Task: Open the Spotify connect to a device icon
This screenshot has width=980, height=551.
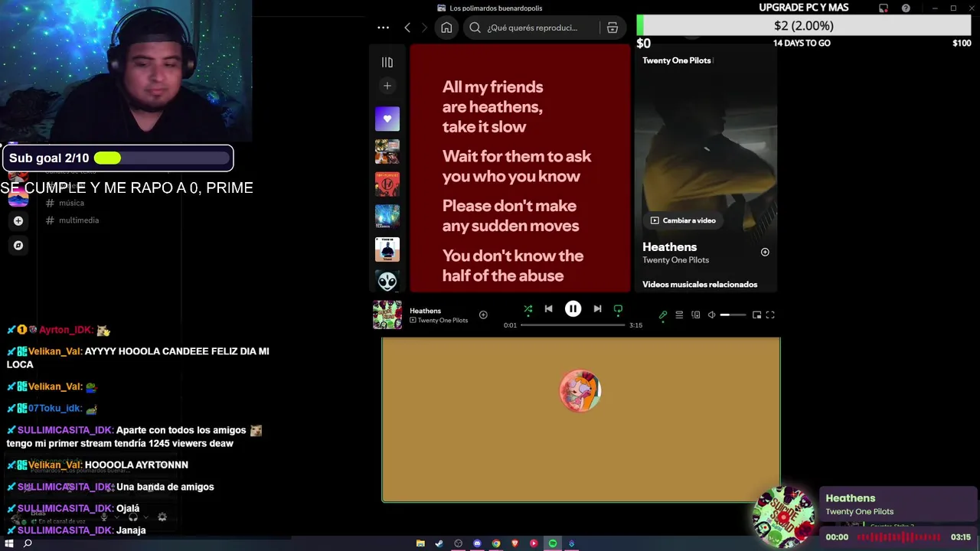Action: pyautogui.click(x=695, y=315)
